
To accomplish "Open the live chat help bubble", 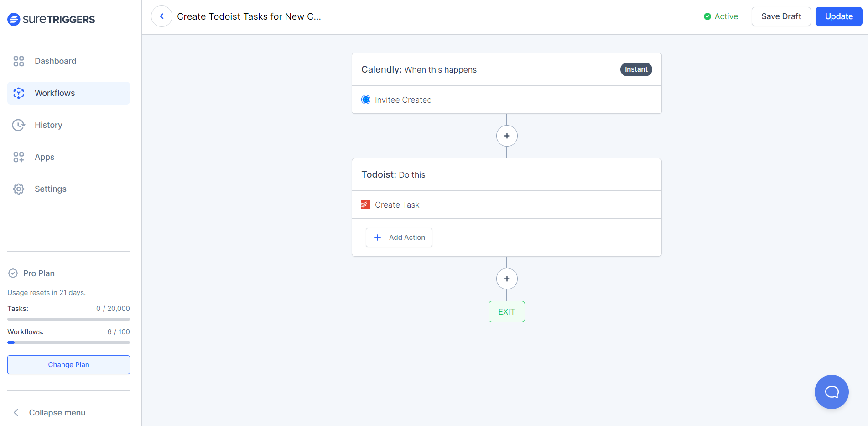I will [831, 392].
